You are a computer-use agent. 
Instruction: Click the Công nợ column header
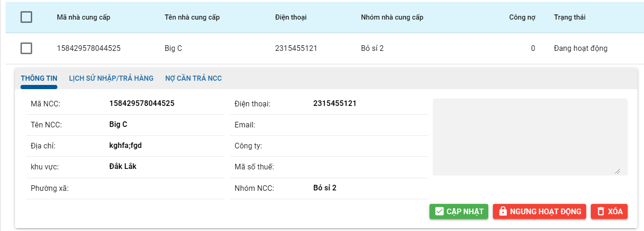pyautogui.click(x=522, y=17)
